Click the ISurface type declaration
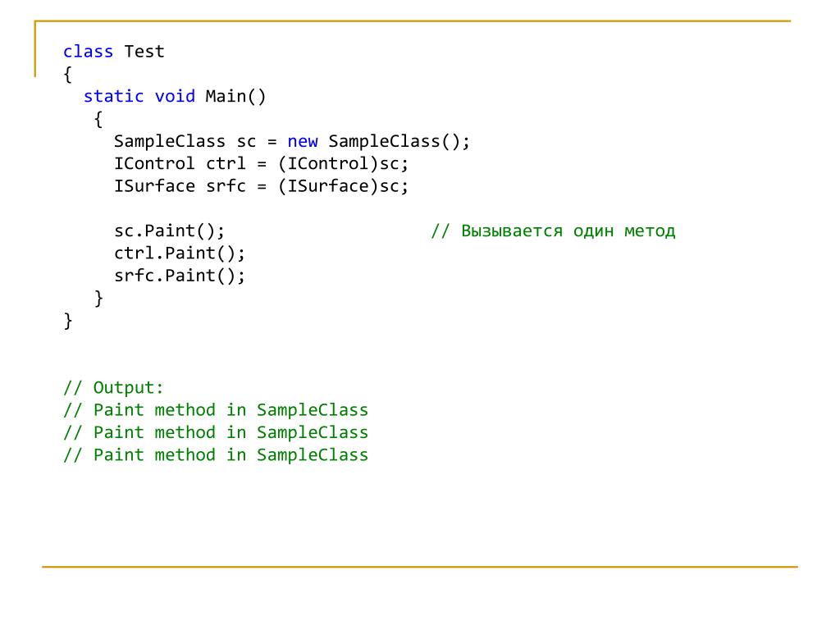 click(x=154, y=186)
